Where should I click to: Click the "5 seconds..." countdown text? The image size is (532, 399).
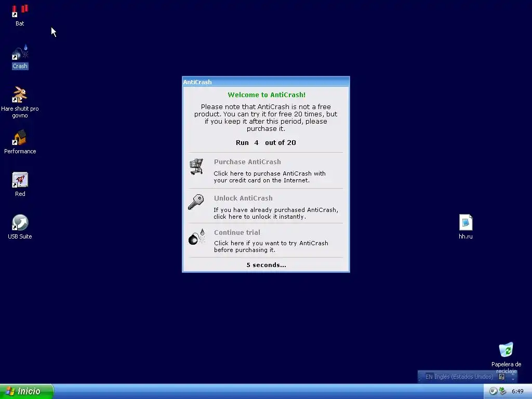point(267,265)
